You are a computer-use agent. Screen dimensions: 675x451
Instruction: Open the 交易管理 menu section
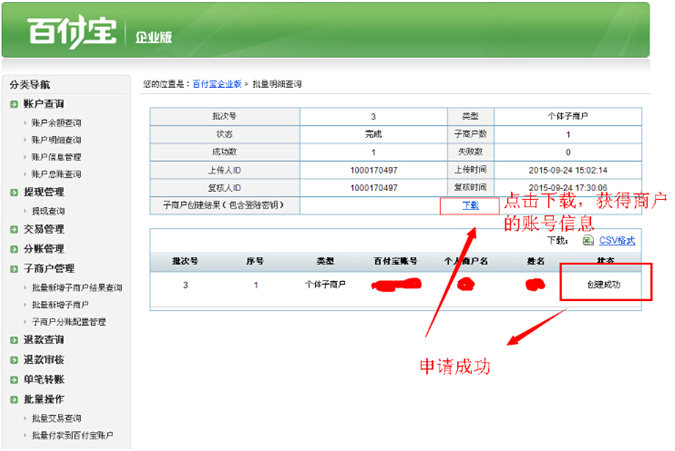pyautogui.click(x=43, y=229)
